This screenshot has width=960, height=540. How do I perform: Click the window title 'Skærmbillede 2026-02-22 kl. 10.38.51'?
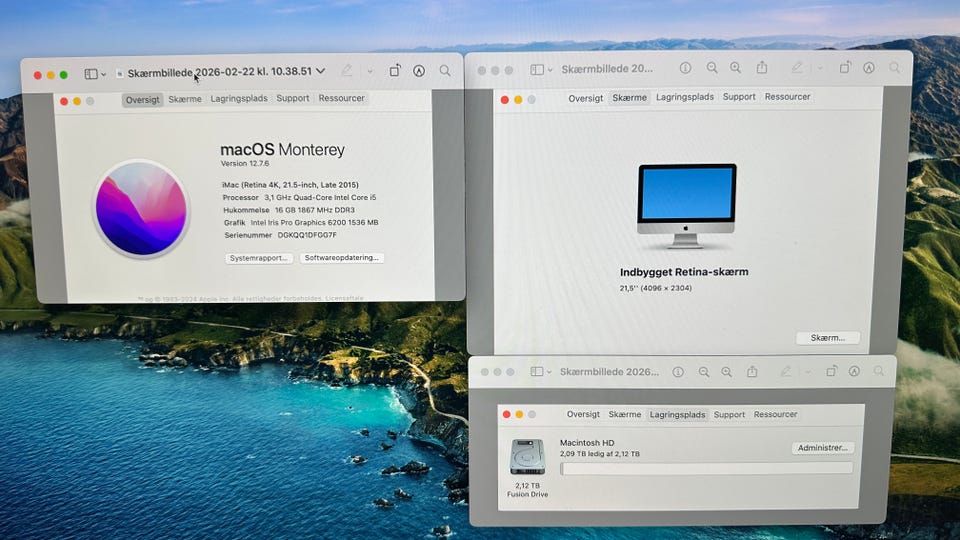(x=220, y=72)
